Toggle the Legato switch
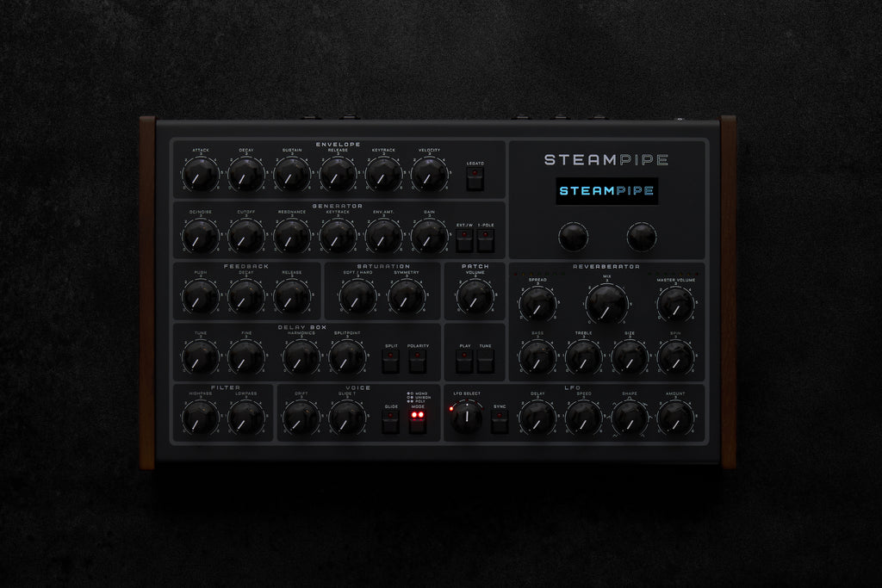The height and width of the screenshot is (588, 882). [x=475, y=179]
